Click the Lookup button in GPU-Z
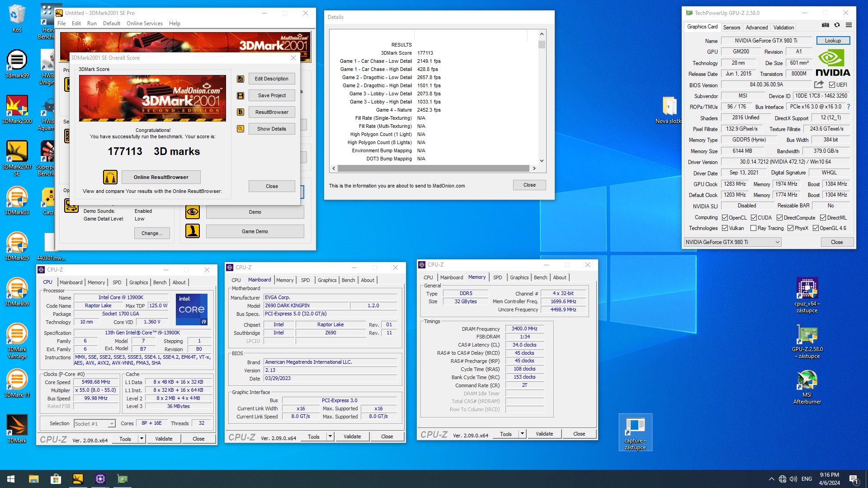Viewport: 868px width, 488px height. click(833, 41)
